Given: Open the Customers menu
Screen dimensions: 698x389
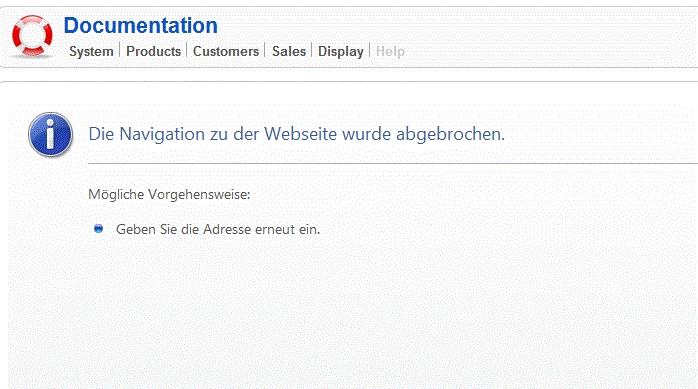Looking at the screenshot, I should pyautogui.click(x=226, y=51).
